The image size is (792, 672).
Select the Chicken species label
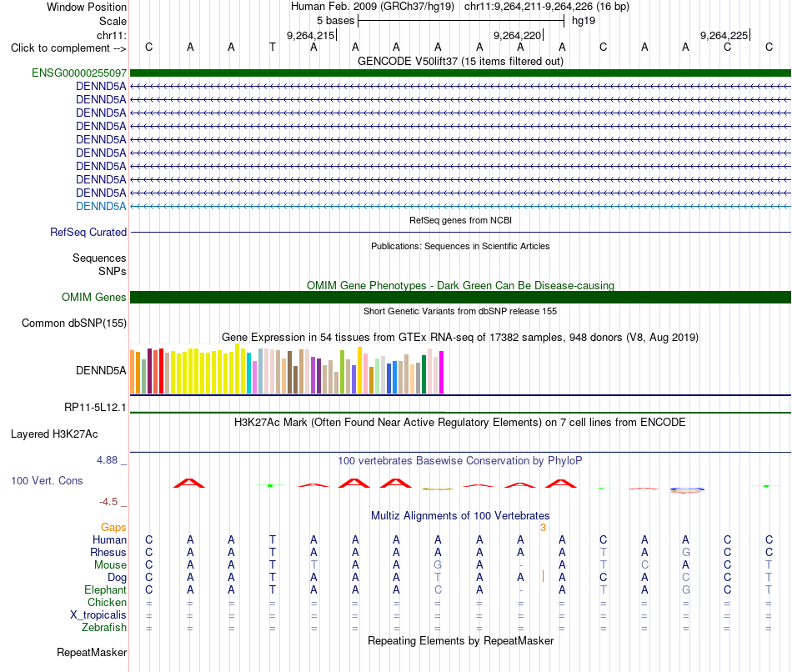(107, 602)
